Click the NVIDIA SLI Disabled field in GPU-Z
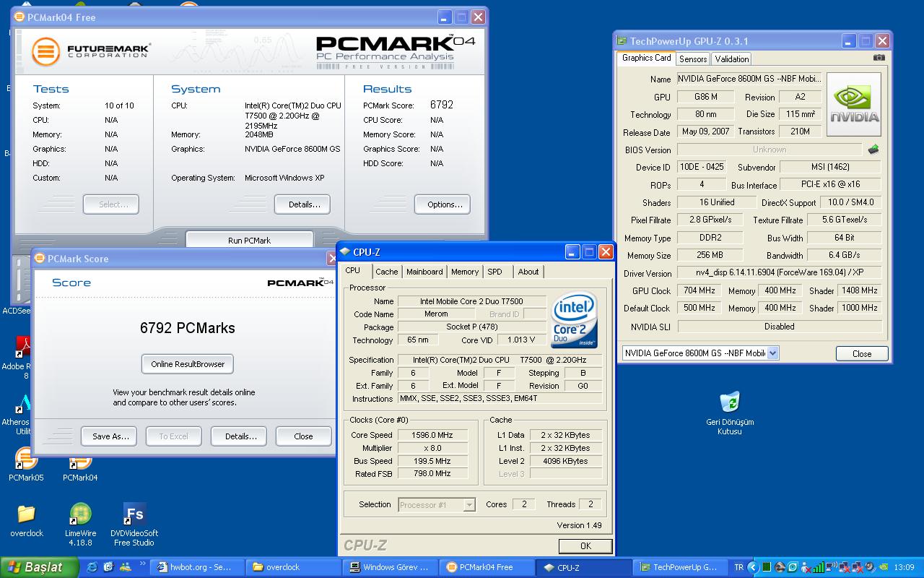Image resolution: width=924 pixels, height=578 pixels. click(x=779, y=326)
